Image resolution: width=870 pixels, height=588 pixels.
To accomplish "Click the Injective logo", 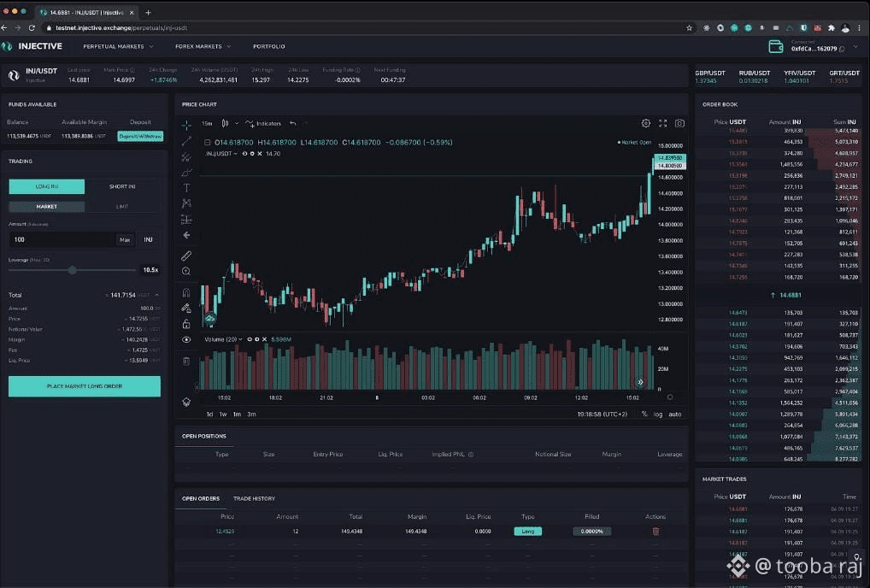I will pos(32,47).
